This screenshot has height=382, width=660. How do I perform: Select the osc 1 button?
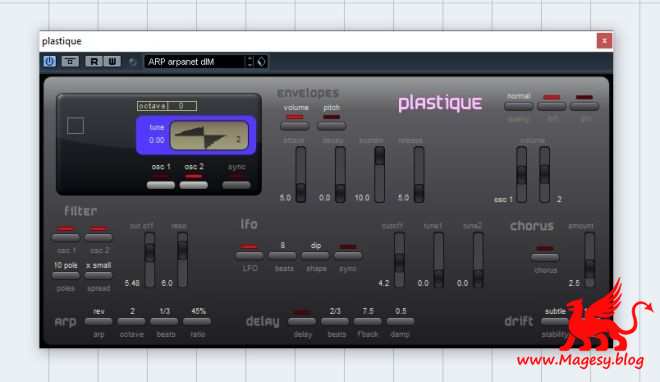click(161, 185)
